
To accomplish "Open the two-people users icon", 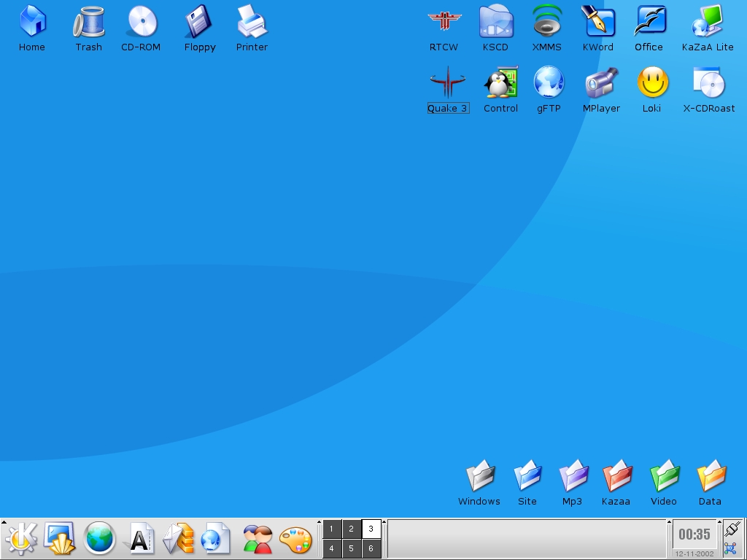I will tap(258, 540).
